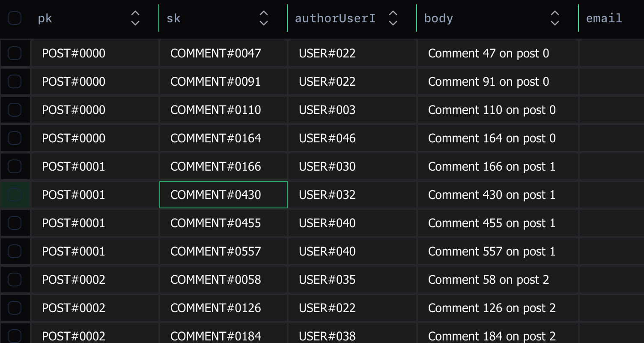
Task: Click the body cell 'Comment 455 on post 1'
Action: [498, 223]
